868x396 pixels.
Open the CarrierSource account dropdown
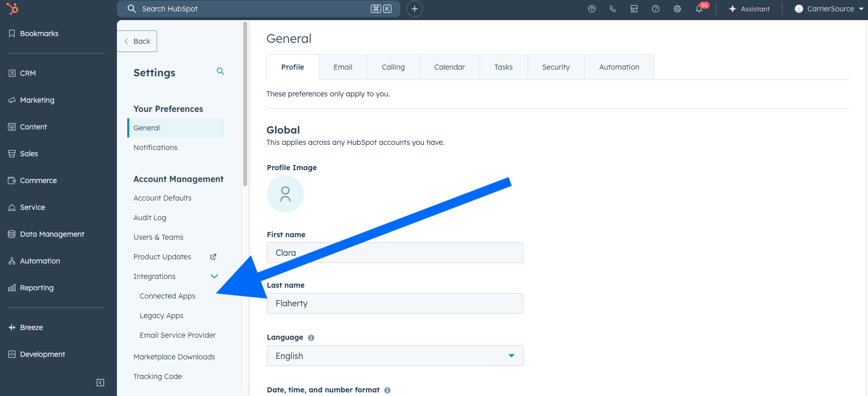[x=829, y=9]
